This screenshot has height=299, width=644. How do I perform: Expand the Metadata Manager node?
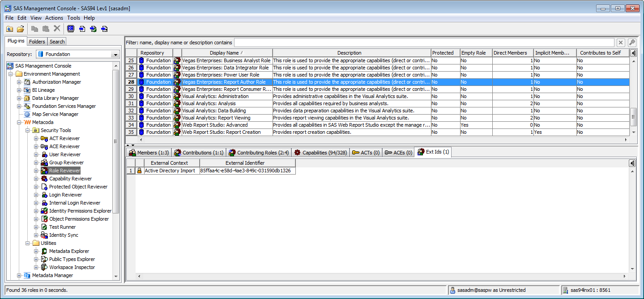click(19, 275)
